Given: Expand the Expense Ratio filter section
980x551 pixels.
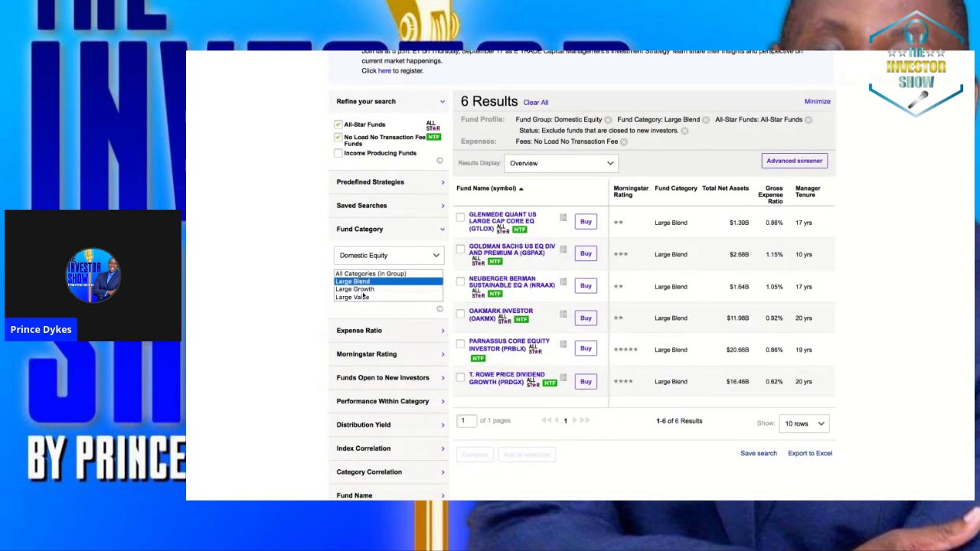Looking at the screenshot, I should coord(390,331).
